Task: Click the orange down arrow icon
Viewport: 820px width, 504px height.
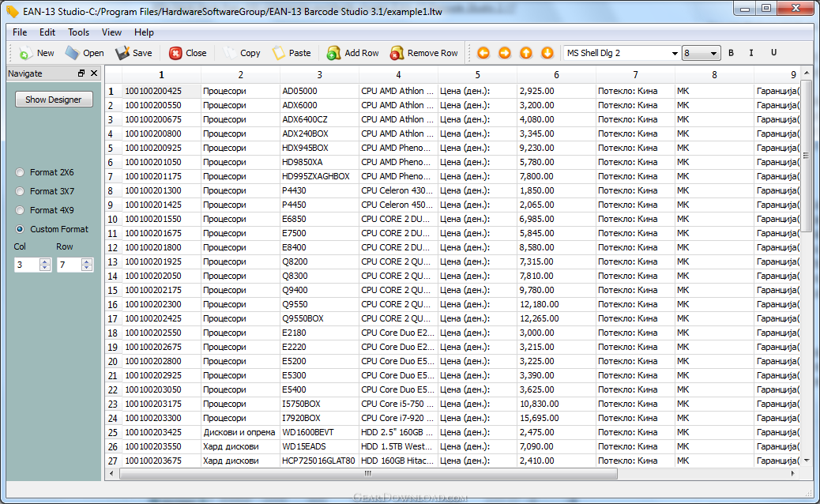Action: pos(547,53)
